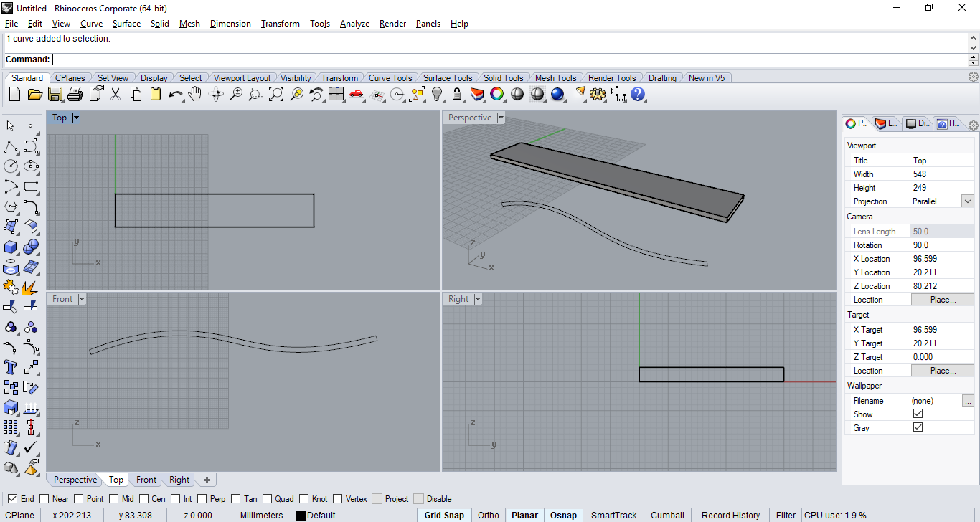This screenshot has width=980, height=522.
Task: Click the Lock objects padlock icon
Action: pyautogui.click(x=457, y=94)
